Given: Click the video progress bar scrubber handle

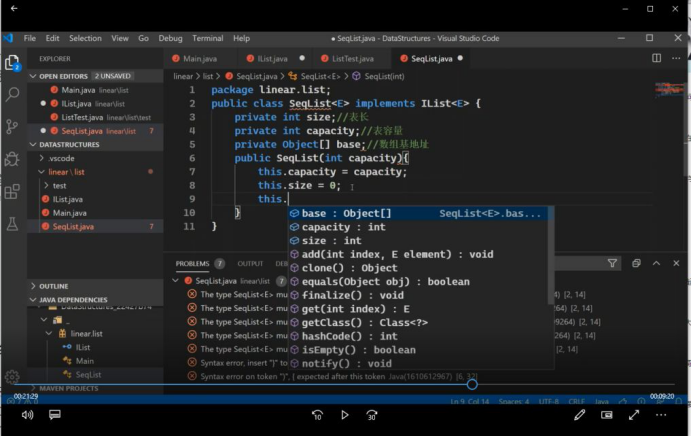Looking at the screenshot, I should (x=472, y=384).
